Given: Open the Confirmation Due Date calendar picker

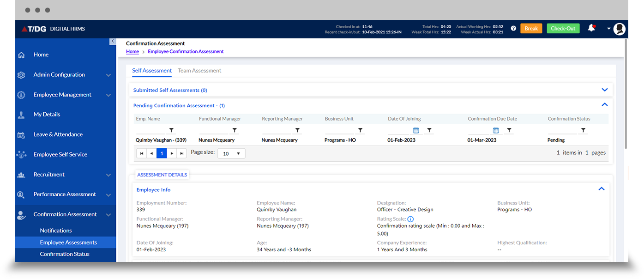Looking at the screenshot, I should coord(496,131).
